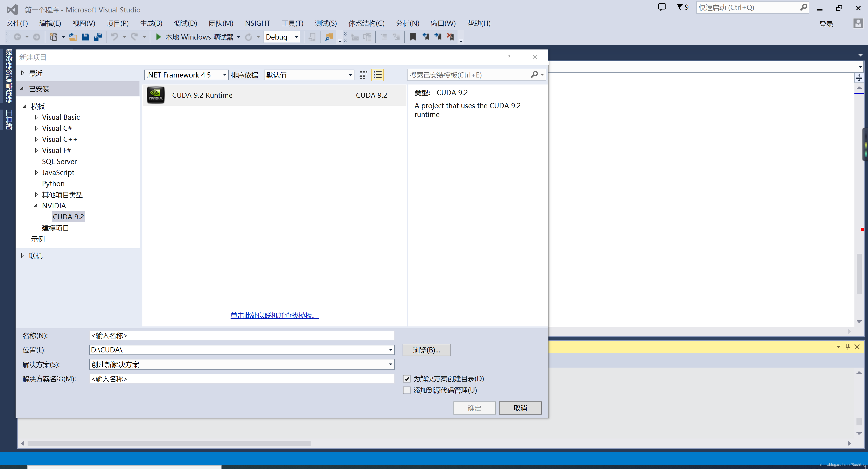
Task: Toggle the 为解决方案创建目录 checkbox
Action: (x=407, y=379)
